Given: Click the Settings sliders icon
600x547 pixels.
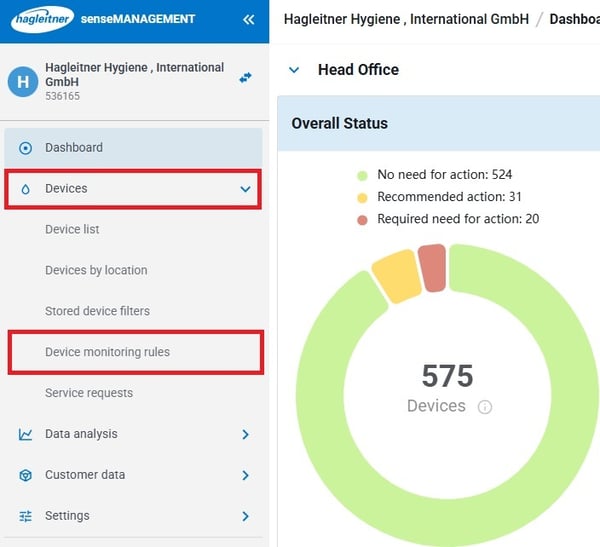Looking at the screenshot, I should [26, 516].
